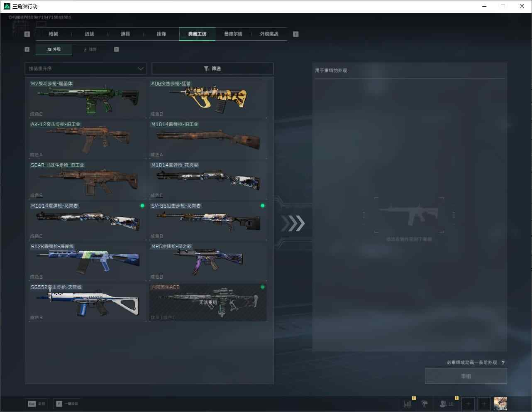This screenshot has width=532, height=412.
Task: Select the 外观 sub-tab
Action: [x=54, y=49]
